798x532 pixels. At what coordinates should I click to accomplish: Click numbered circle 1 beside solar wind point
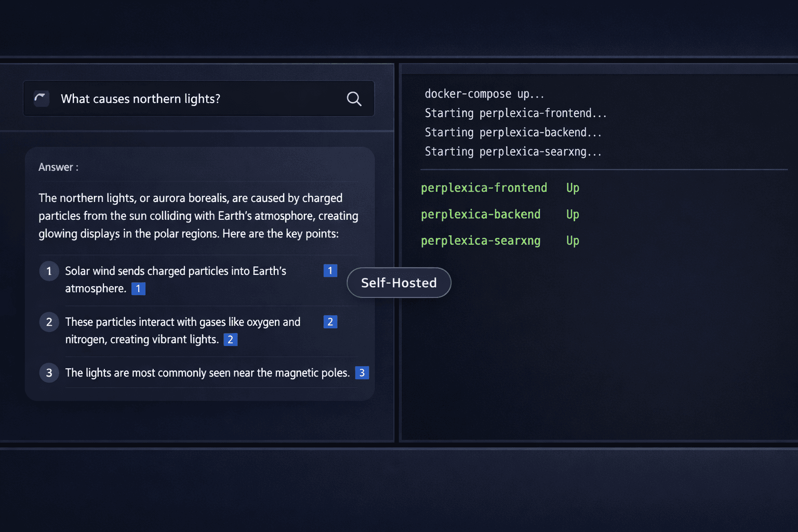49,271
